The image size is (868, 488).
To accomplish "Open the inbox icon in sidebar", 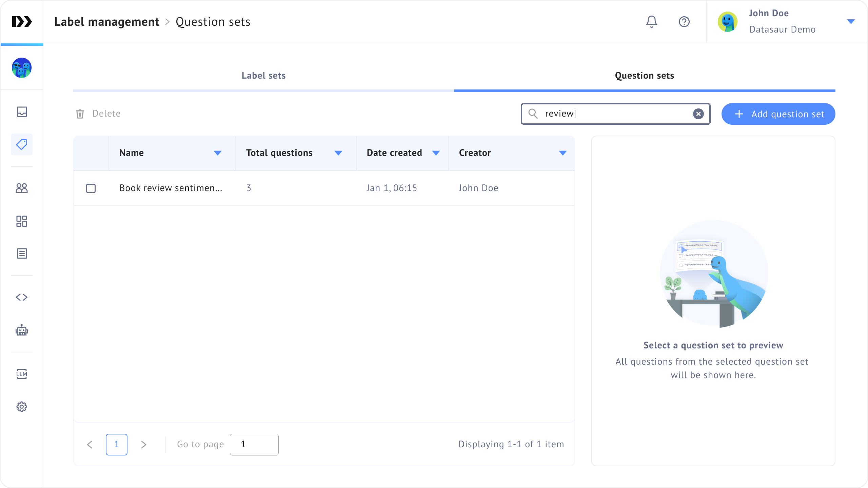I will (x=22, y=111).
